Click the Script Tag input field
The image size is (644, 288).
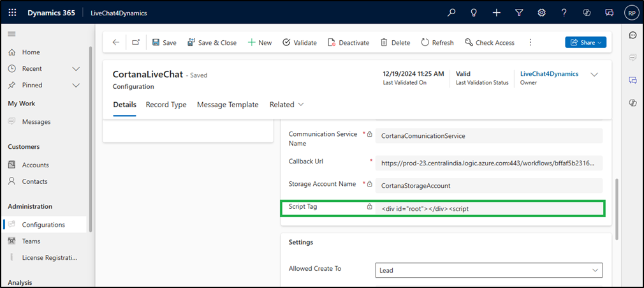pos(488,208)
